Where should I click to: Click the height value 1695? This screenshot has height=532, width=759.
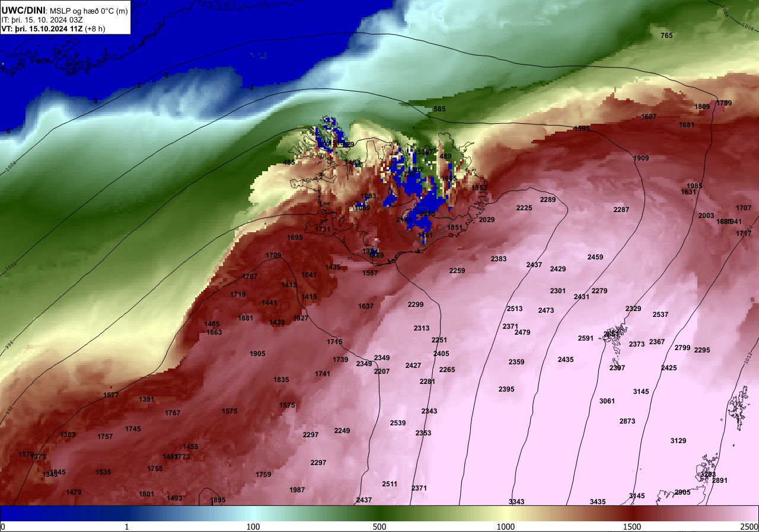click(x=295, y=238)
